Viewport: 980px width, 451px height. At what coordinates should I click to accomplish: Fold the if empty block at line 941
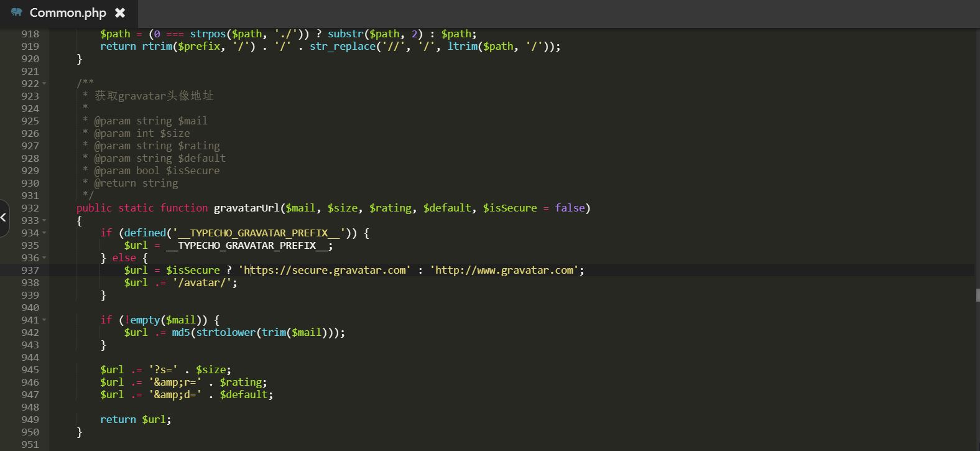(44, 320)
